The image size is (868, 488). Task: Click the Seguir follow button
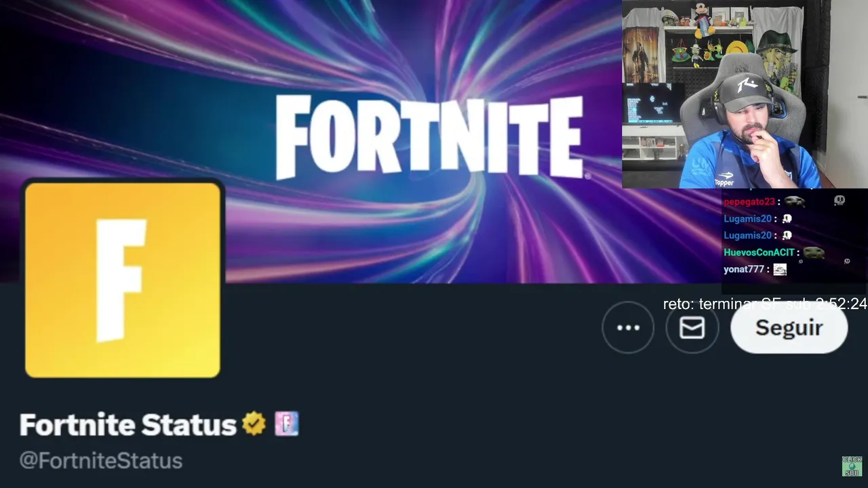(x=789, y=328)
